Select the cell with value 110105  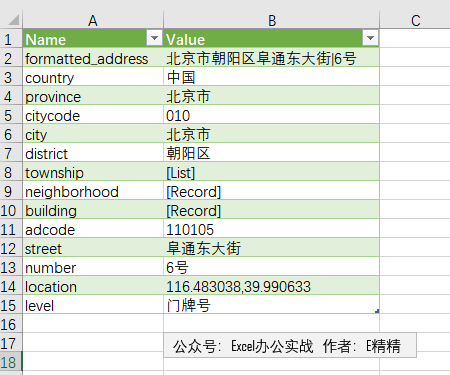point(272,229)
